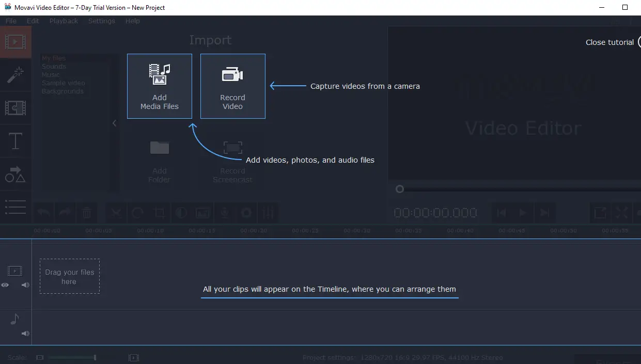Select Sounds in the import list
The height and width of the screenshot is (364, 641).
[54, 67]
